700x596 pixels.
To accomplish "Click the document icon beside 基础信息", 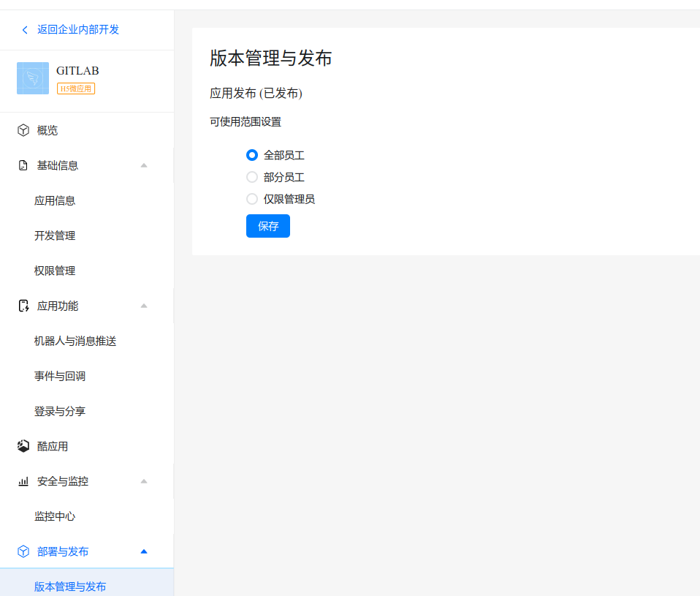I will point(23,165).
